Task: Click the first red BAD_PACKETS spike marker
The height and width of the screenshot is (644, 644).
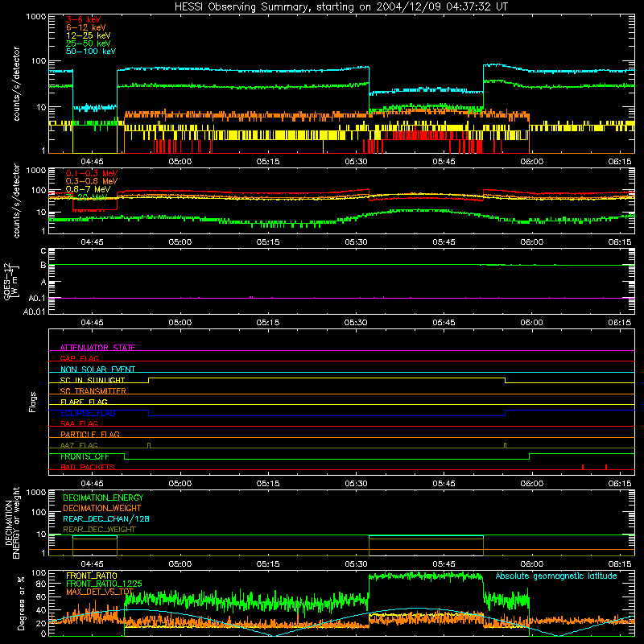Action: click(x=583, y=467)
